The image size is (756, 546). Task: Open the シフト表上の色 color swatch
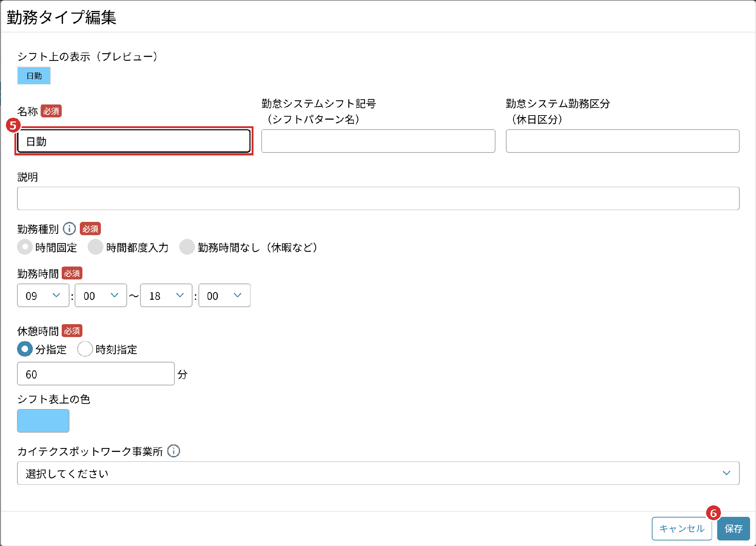tap(43, 420)
